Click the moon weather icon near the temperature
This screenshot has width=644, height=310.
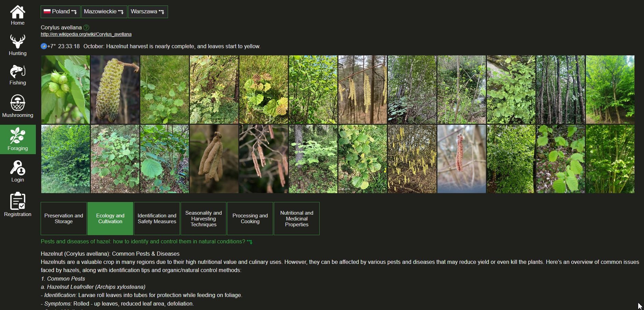(x=43, y=46)
